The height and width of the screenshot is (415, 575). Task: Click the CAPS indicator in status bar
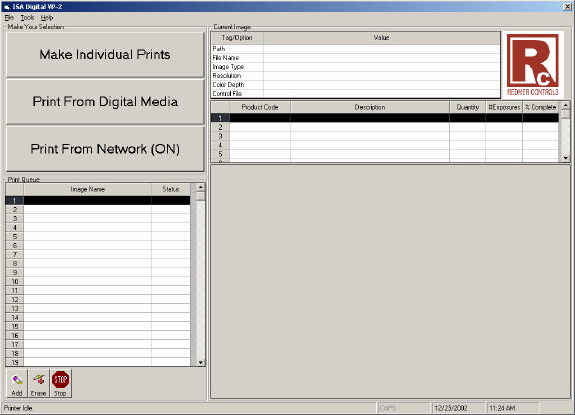388,408
